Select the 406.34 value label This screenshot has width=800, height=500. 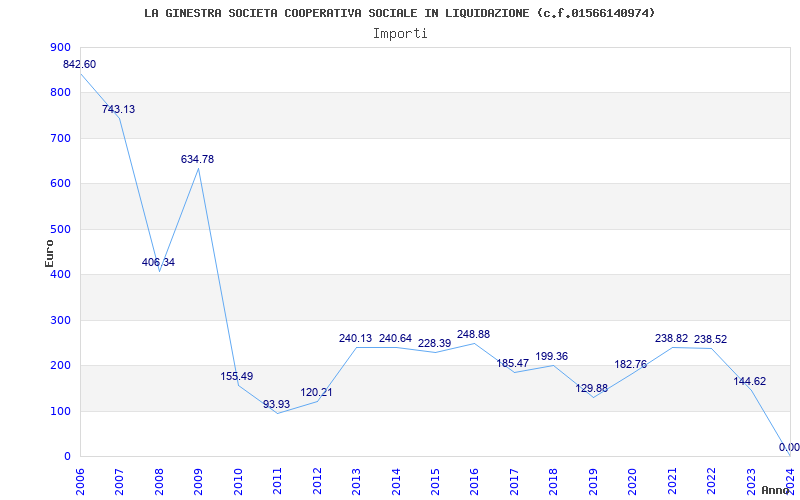[158, 262]
